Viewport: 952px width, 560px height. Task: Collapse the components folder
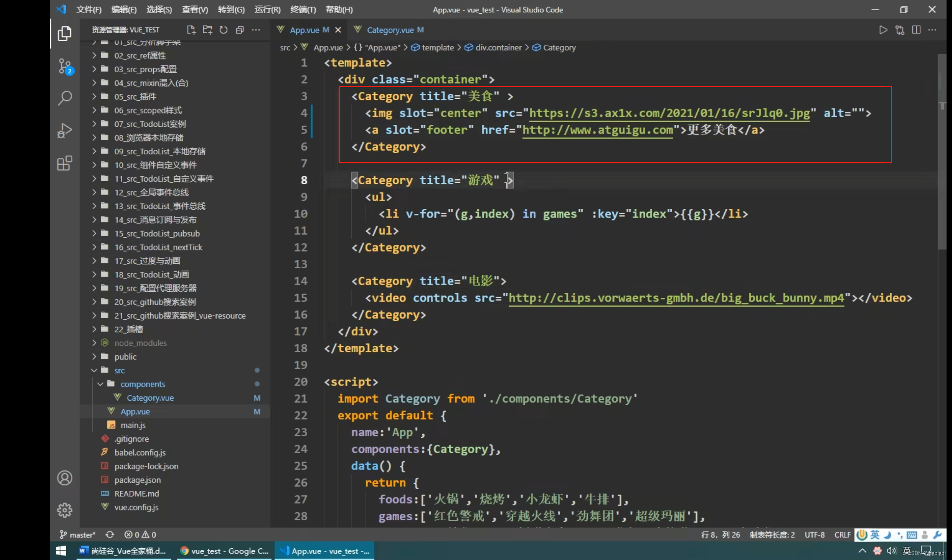(x=175, y=384)
